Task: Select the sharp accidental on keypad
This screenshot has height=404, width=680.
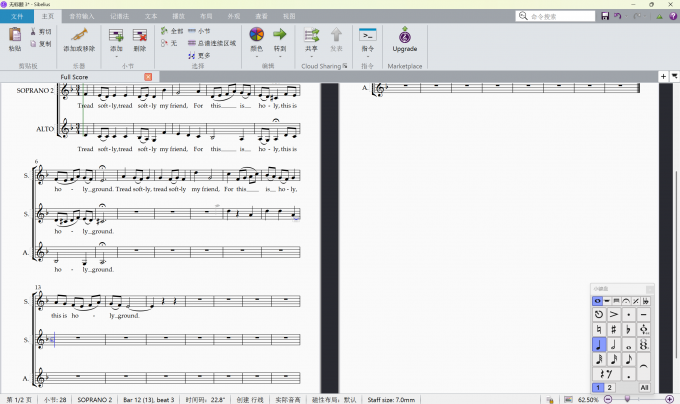Action: [x=614, y=329]
